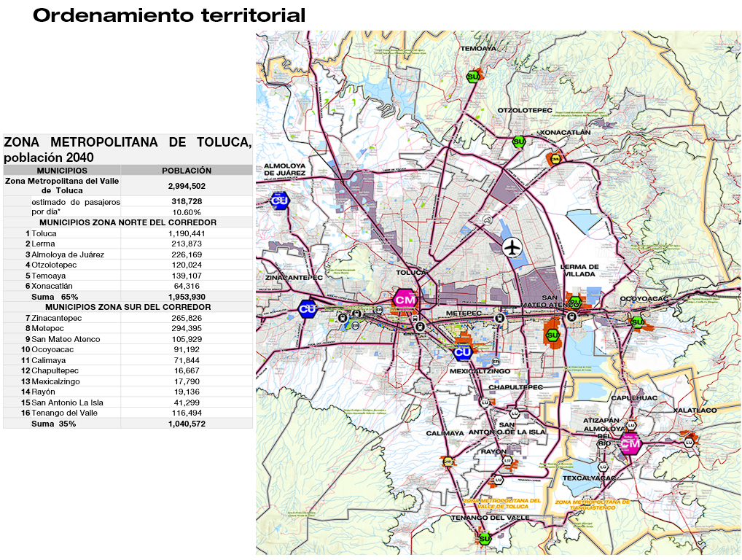Select the LU hexagon above San Antonio de la Isla
Image resolution: width=742 pixels, height=560 pixels.
[x=516, y=414]
